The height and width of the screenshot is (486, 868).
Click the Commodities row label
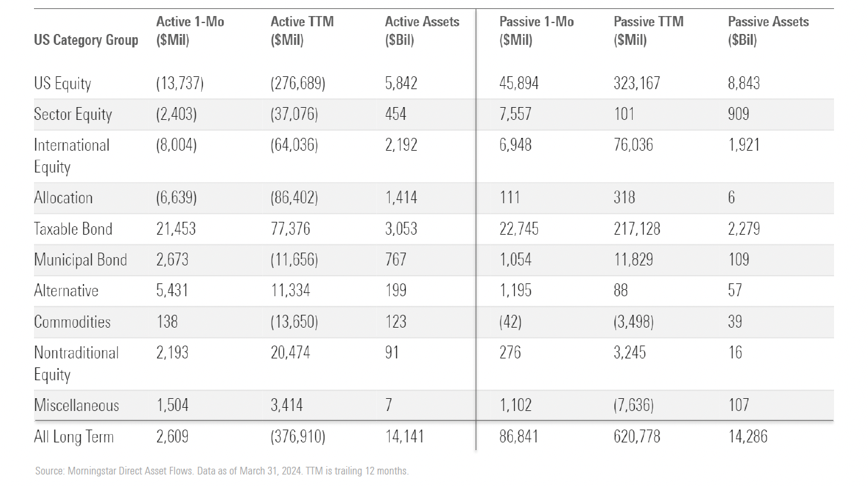coord(72,322)
